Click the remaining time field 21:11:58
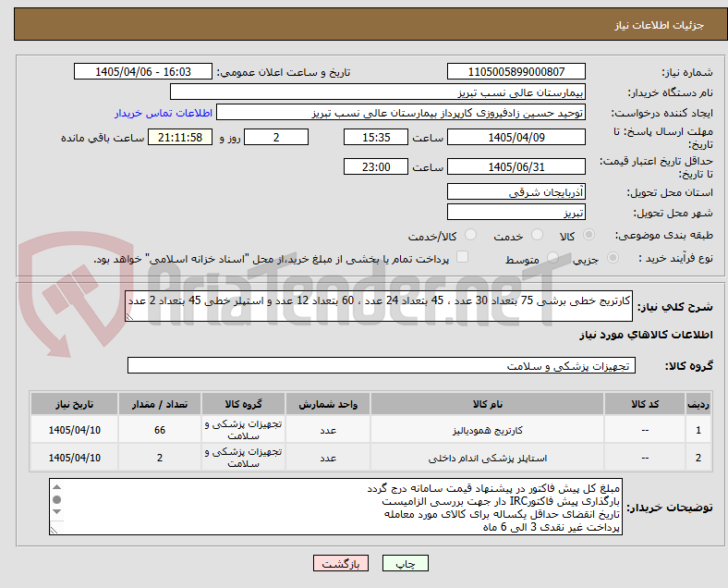Screen dimensions: 728x588 point(180,137)
